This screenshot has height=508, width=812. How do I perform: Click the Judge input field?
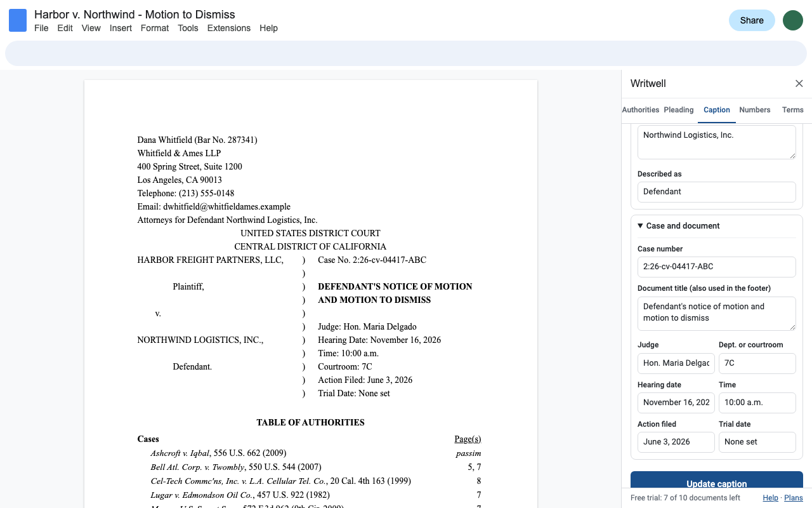(676, 363)
